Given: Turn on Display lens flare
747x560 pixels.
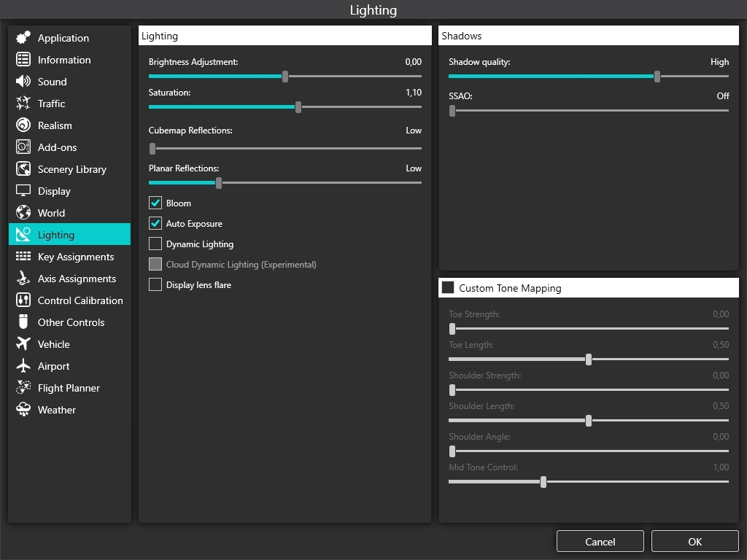Looking at the screenshot, I should point(155,285).
